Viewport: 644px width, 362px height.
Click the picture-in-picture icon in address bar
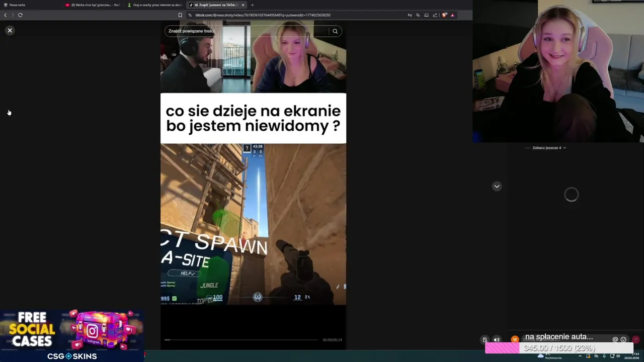426,15
